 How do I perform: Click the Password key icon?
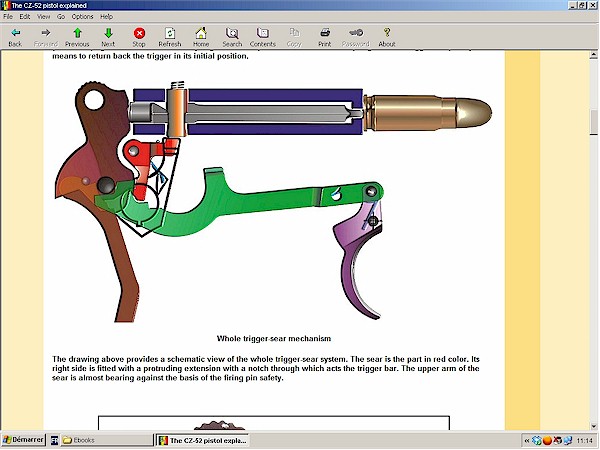pyautogui.click(x=355, y=37)
